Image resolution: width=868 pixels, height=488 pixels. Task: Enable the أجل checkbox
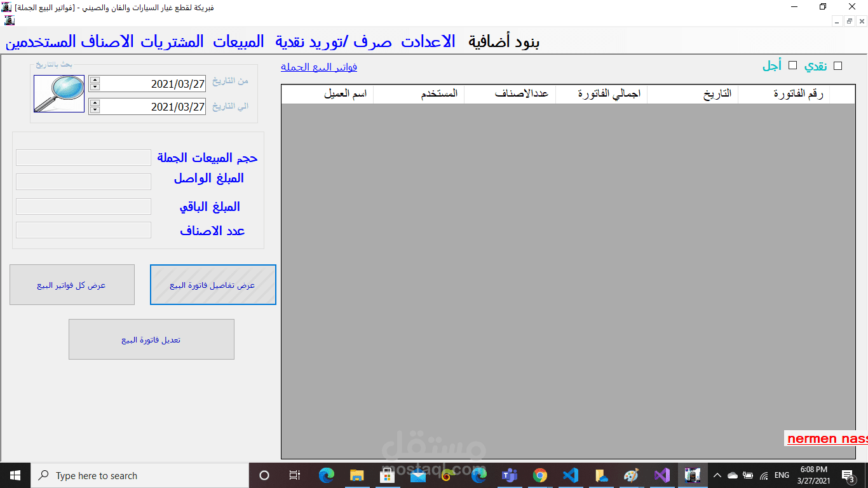(x=792, y=65)
